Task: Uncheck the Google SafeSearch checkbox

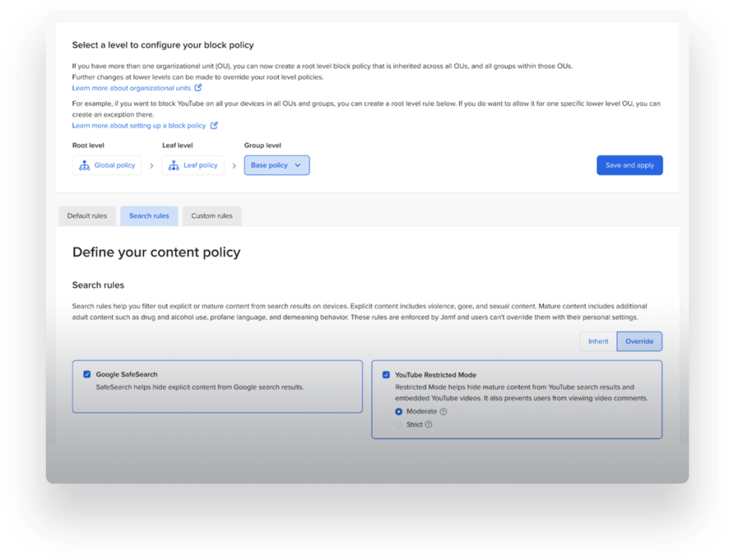Action: pos(87,374)
